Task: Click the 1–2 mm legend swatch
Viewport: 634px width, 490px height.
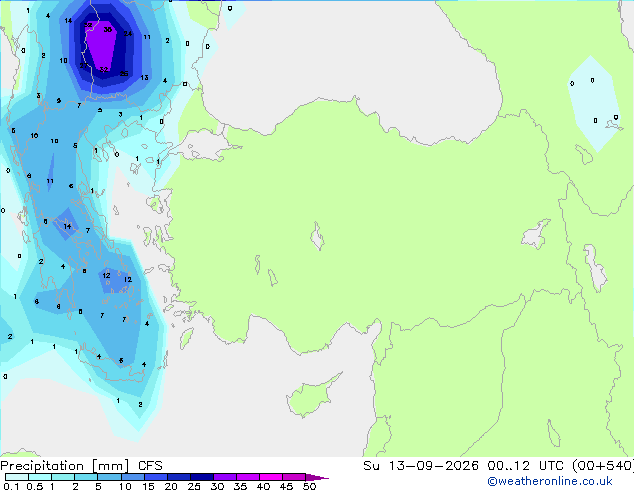Action: point(63,477)
